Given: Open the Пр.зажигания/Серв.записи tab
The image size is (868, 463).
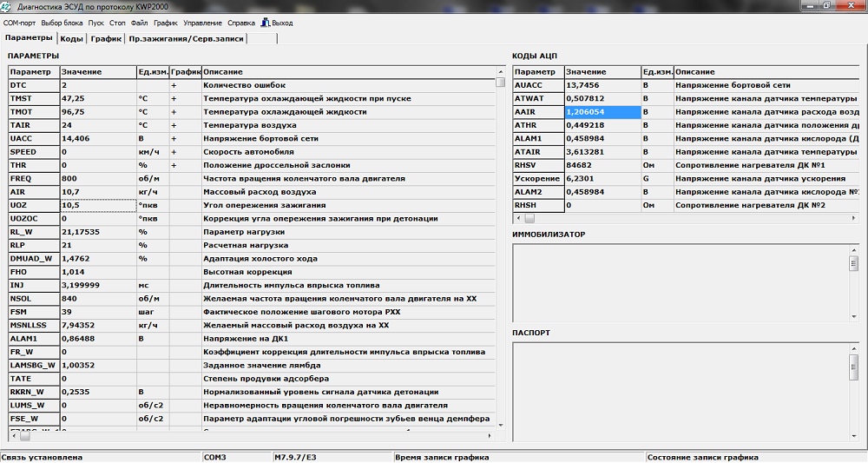Looking at the screenshot, I should coord(186,38).
